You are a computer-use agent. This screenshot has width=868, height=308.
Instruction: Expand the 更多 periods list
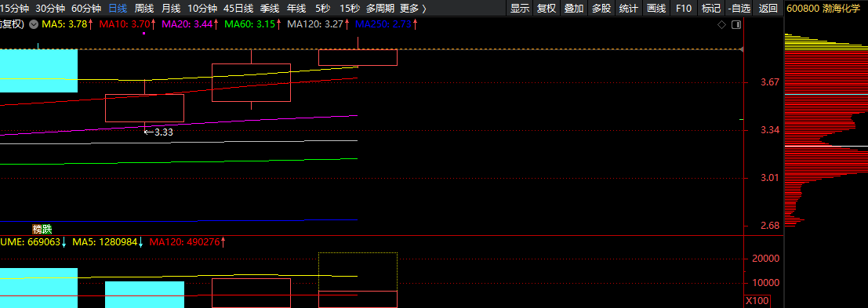(x=413, y=9)
